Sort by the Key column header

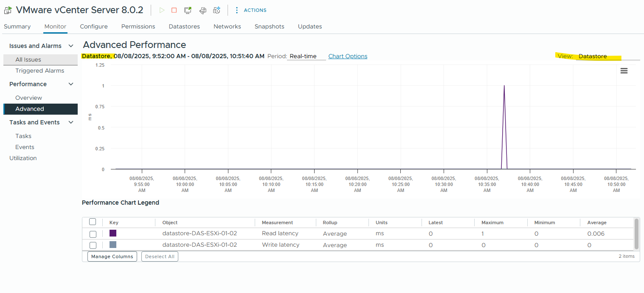(x=114, y=223)
